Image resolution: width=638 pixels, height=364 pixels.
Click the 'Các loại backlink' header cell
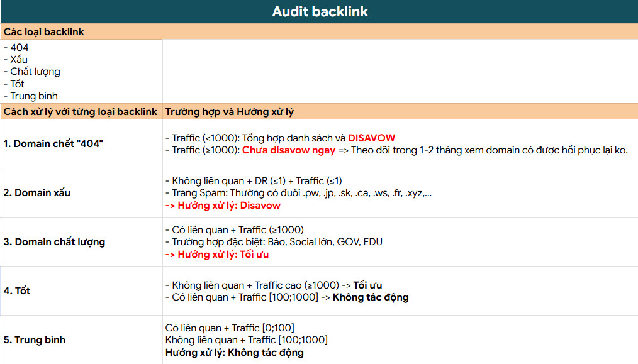(320, 31)
